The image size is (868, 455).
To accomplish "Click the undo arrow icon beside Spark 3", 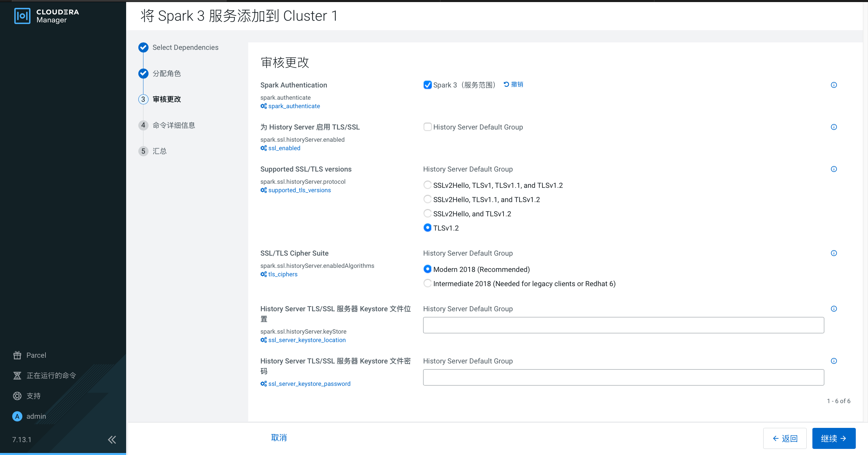I will (x=506, y=84).
